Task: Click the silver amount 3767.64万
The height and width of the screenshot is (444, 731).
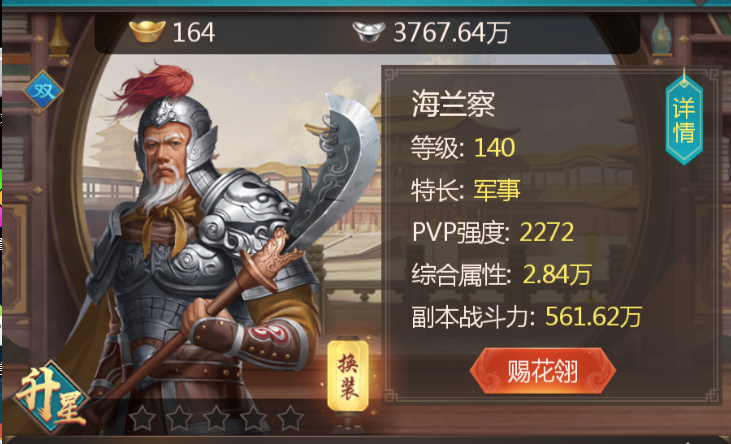Action: pos(451,32)
